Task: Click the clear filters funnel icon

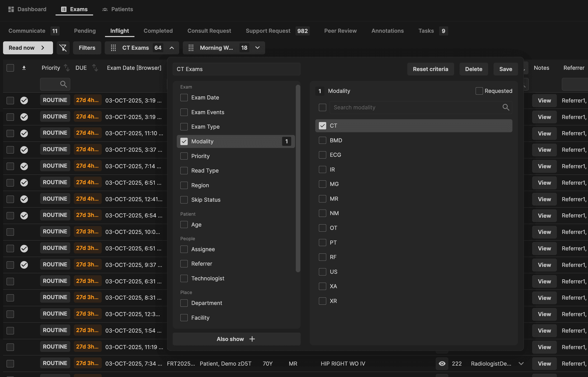Action: click(63, 48)
